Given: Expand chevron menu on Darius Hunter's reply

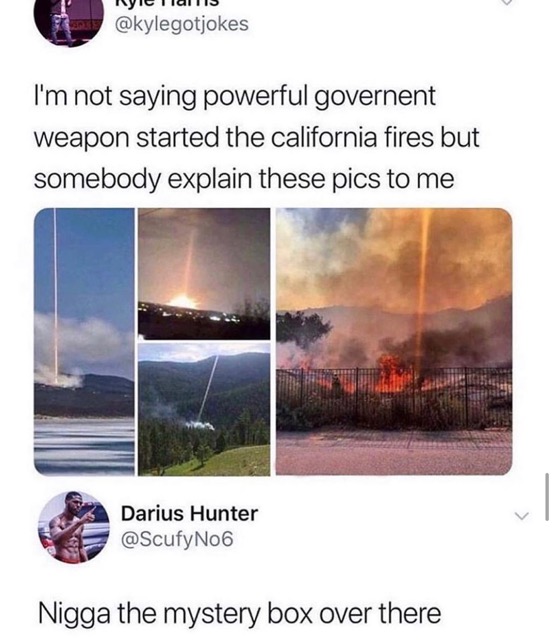Looking at the screenshot, I should [x=521, y=516].
